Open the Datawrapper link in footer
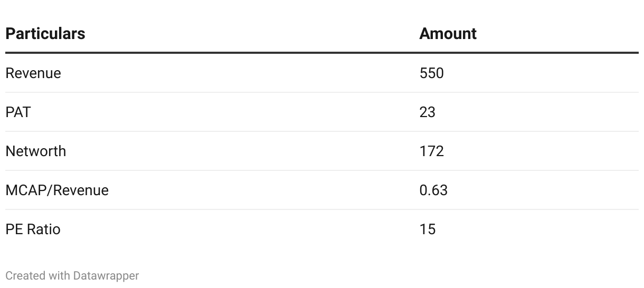 [x=106, y=275]
